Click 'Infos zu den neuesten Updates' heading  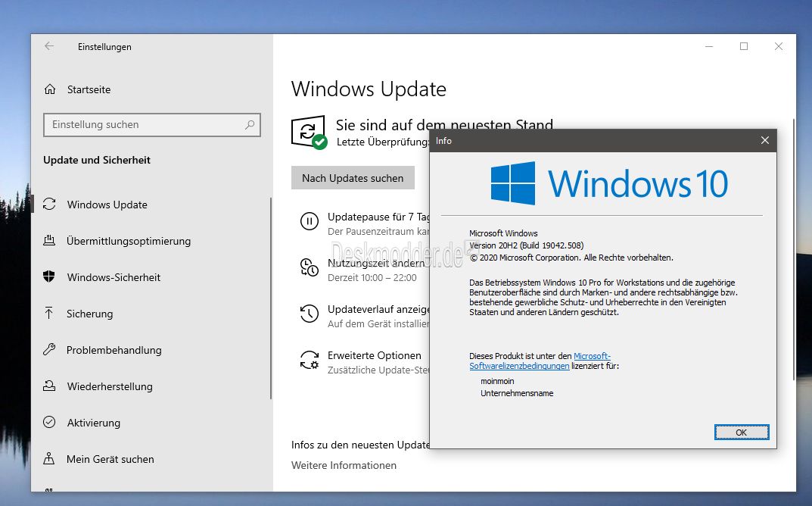point(360,445)
